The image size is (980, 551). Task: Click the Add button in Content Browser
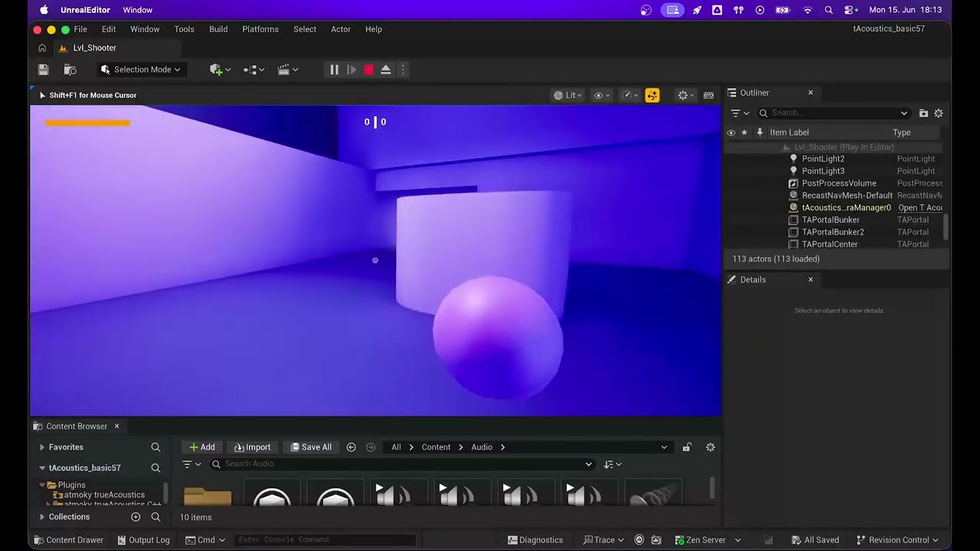[202, 447]
